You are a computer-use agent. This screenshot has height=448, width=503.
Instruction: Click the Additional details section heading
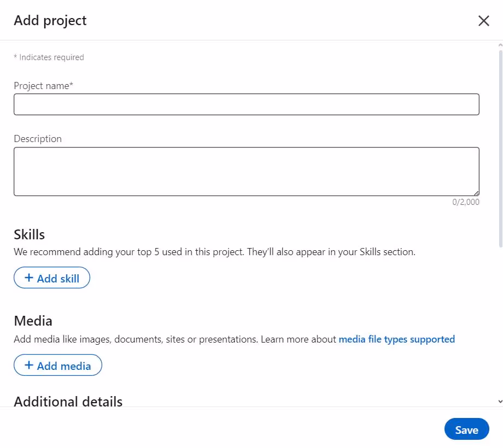[x=68, y=401]
